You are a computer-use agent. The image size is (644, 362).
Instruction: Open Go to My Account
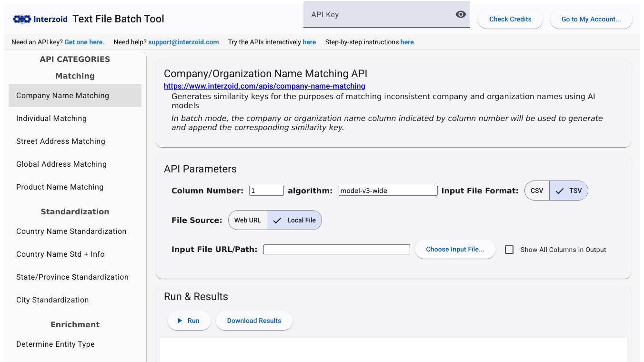click(x=591, y=19)
